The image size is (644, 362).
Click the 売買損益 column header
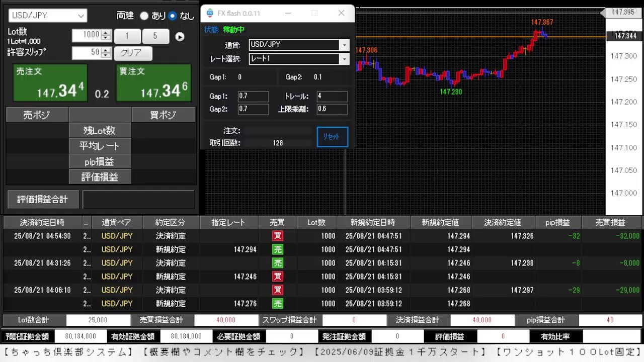point(611,222)
